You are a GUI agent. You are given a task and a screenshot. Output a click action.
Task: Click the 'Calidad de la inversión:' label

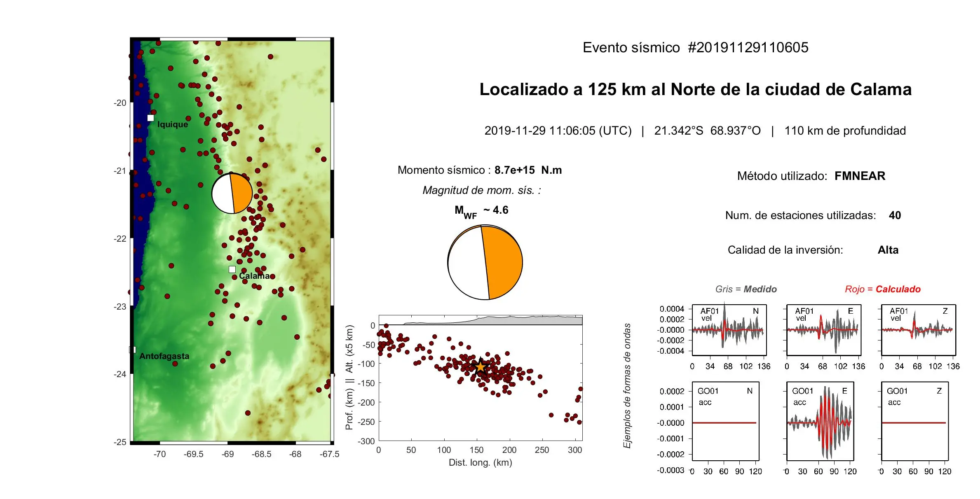tap(785, 250)
